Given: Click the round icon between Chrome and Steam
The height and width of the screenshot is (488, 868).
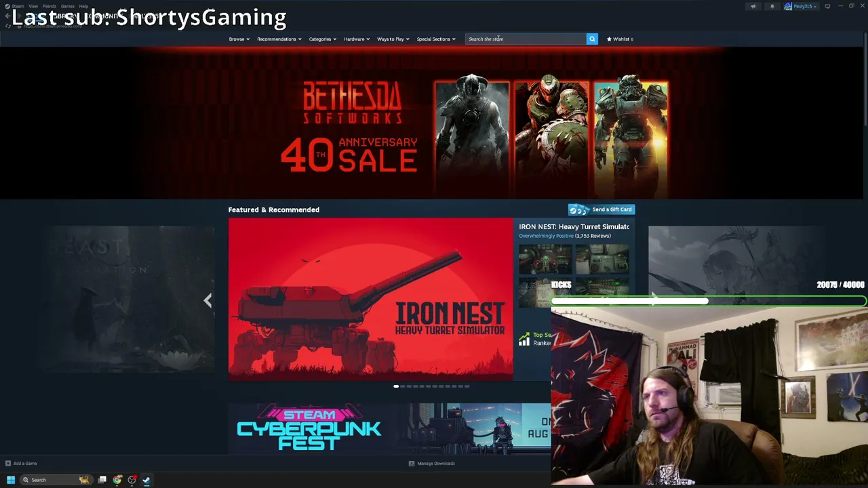Looking at the screenshot, I should [x=132, y=480].
